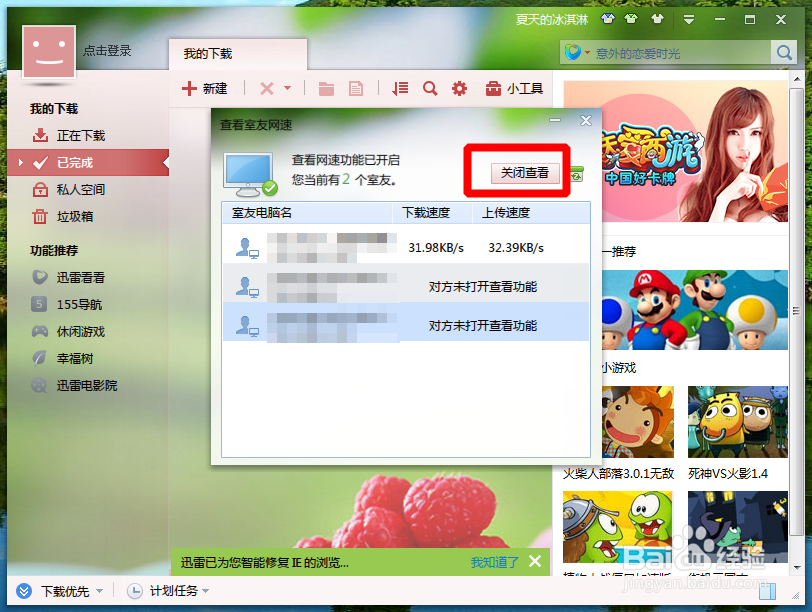Image resolution: width=812 pixels, height=612 pixels.
Task: Click 我知道了 to dismiss the IE repair notice
Action: (495, 562)
